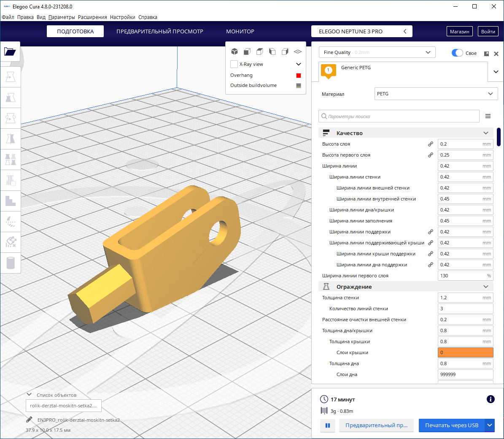Switch to 3D isometric camera view icon

[x=234, y=51]
